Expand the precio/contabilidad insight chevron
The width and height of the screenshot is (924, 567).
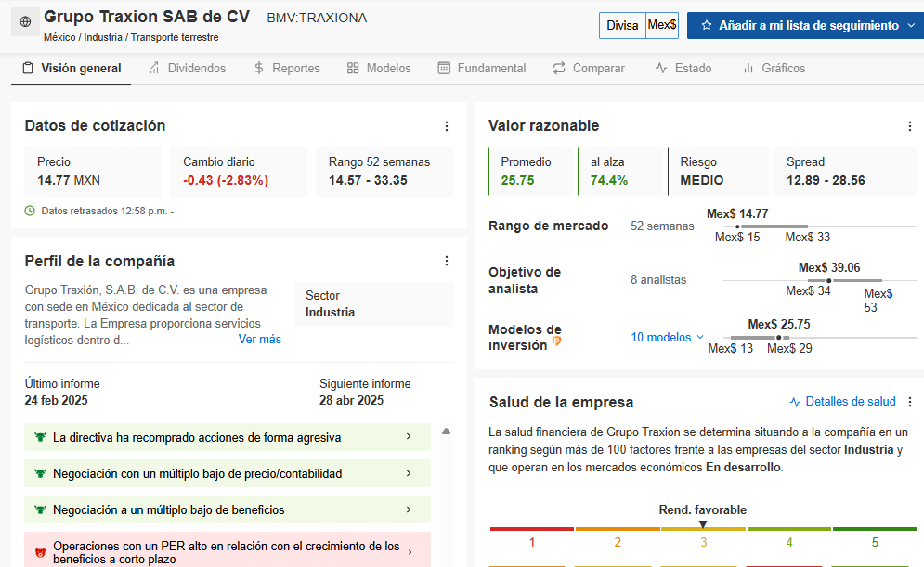point(409,472)
